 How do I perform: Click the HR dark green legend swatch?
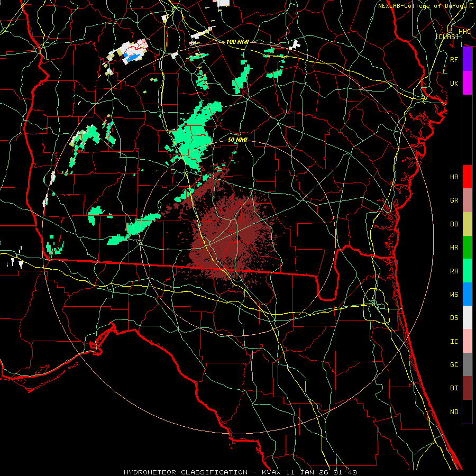click(467, 247)
